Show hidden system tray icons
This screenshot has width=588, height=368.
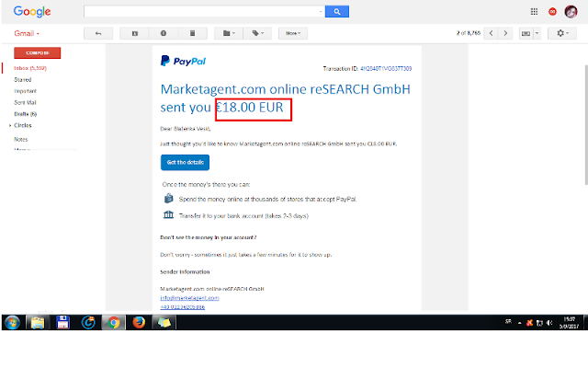point(520,323)
